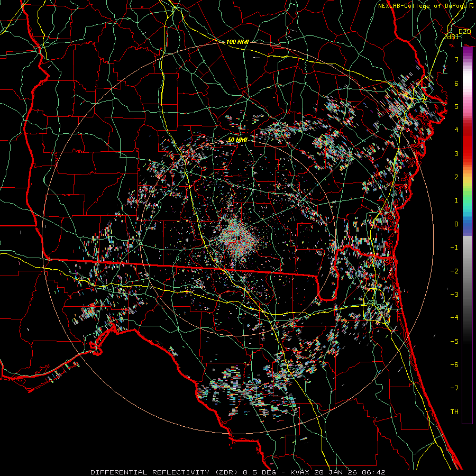Click the KVAX station identifier text
This screenshot has width=476, height=476.
[x=300, y=472]
